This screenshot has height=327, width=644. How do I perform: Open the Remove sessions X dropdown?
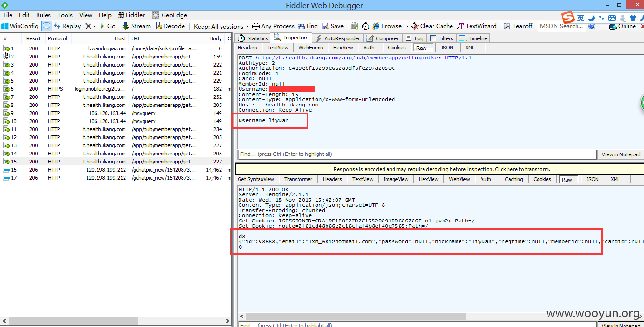pyautogui.click(x=90, y=26)
